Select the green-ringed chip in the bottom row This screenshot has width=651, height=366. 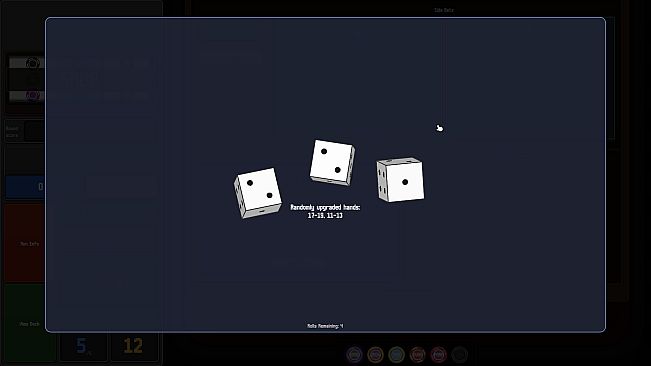[396, 355]
